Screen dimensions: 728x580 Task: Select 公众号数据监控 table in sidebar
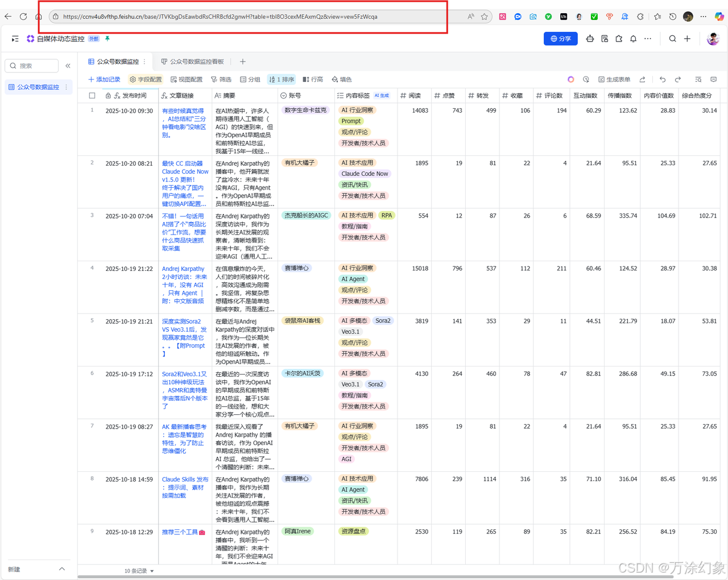38,87
